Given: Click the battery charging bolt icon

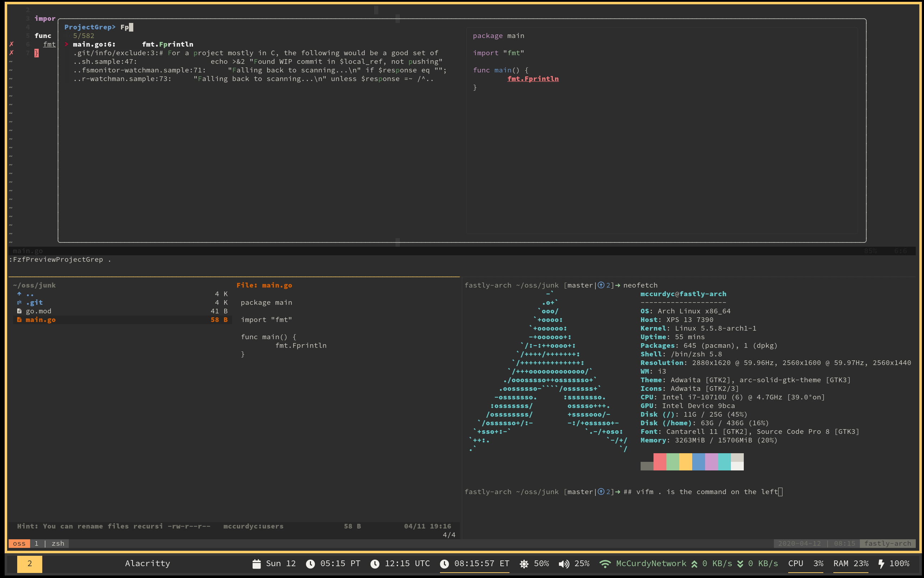Looking at the screenshot, I should click(881, 564).
